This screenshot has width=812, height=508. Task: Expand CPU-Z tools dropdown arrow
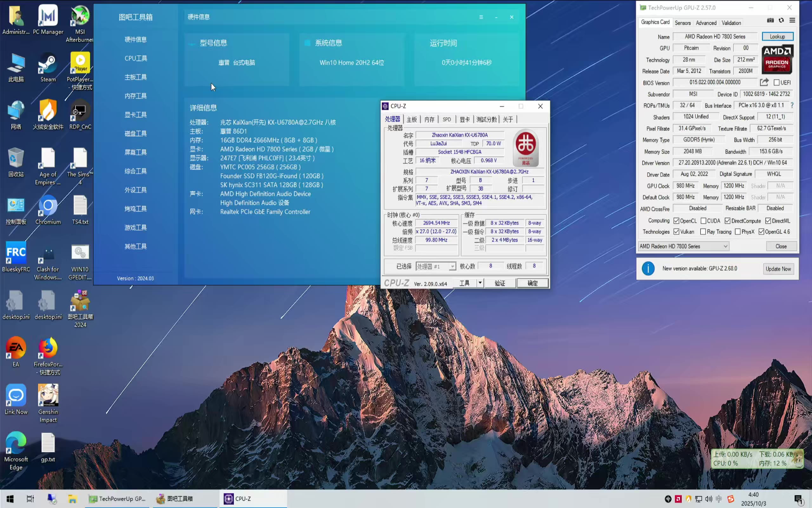pyautogui.click(x=479, y=283)
